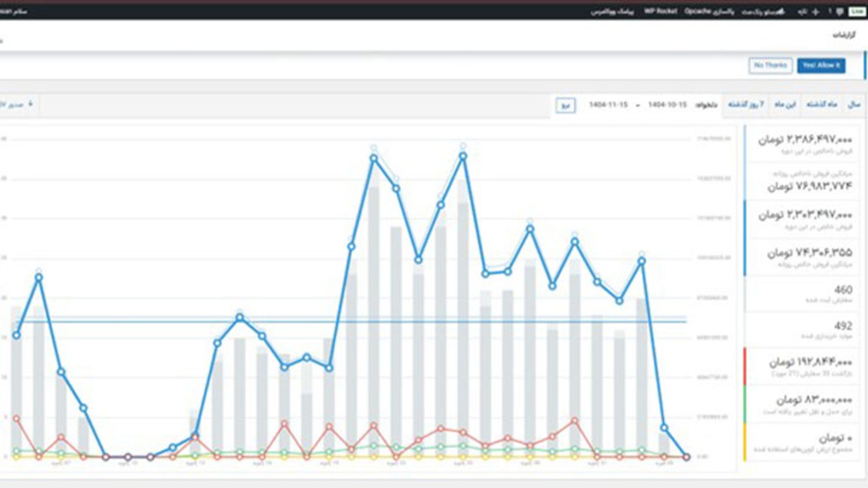Click the No Thanks button
Image resolution: width=868 pixels, height=488 pixels.
tap(770, 66)
